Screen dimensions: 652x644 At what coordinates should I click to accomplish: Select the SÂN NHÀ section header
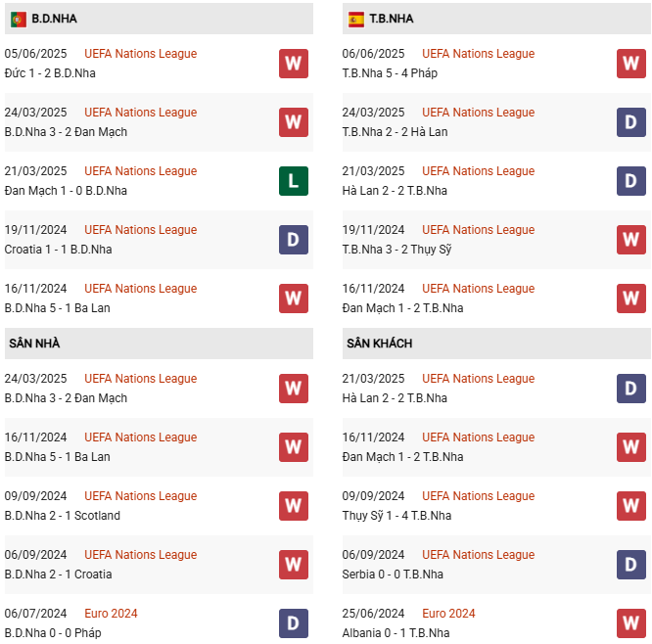pos(35,344)
